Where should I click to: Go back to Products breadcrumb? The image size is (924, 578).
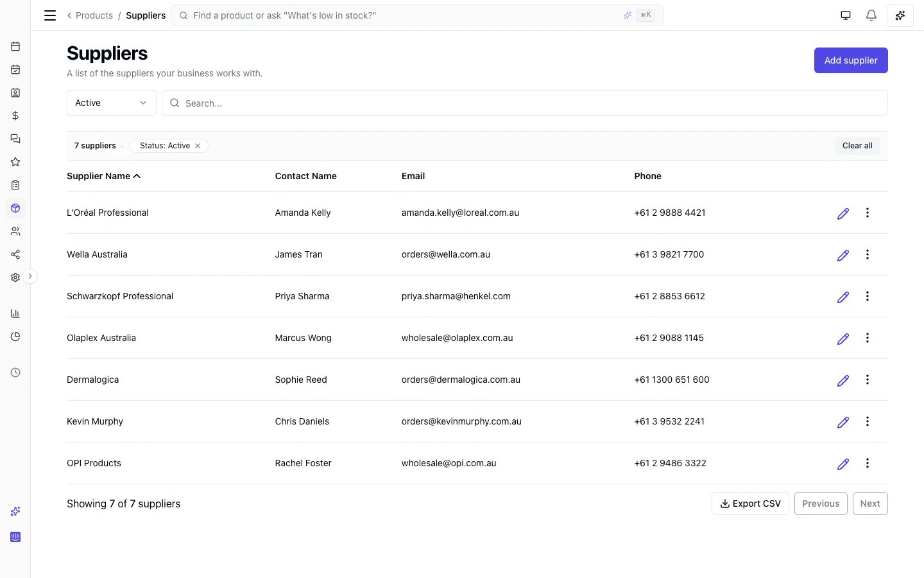(90, 15)
